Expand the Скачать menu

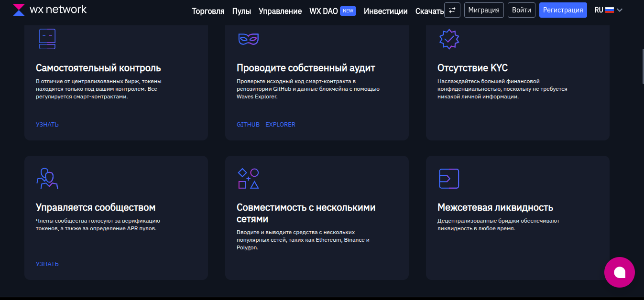(x=428, y=11)
